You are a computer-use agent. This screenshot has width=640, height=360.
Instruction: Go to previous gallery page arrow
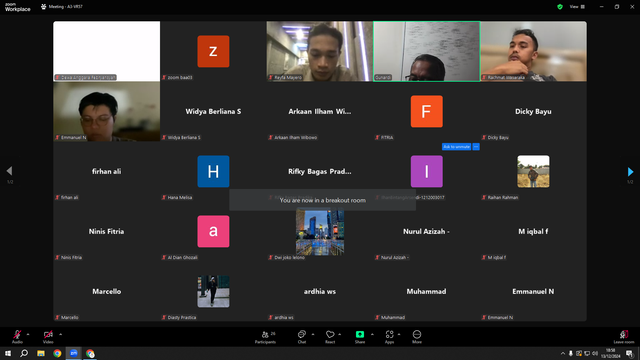point(9,171)
